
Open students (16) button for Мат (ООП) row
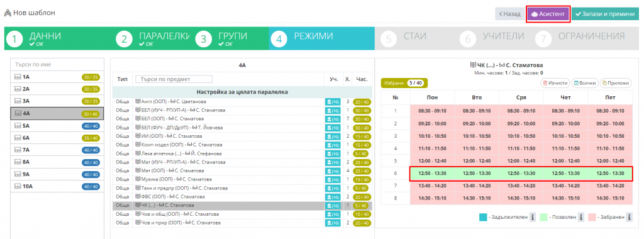333,170
